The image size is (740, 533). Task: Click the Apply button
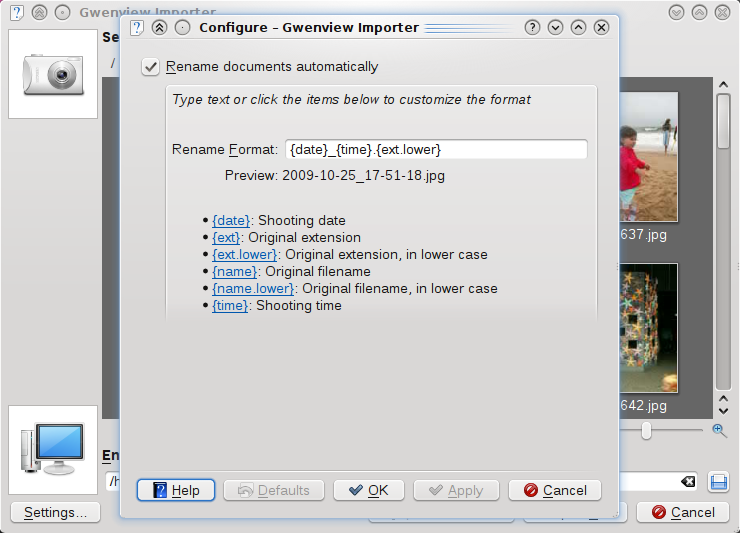(456, 490)
